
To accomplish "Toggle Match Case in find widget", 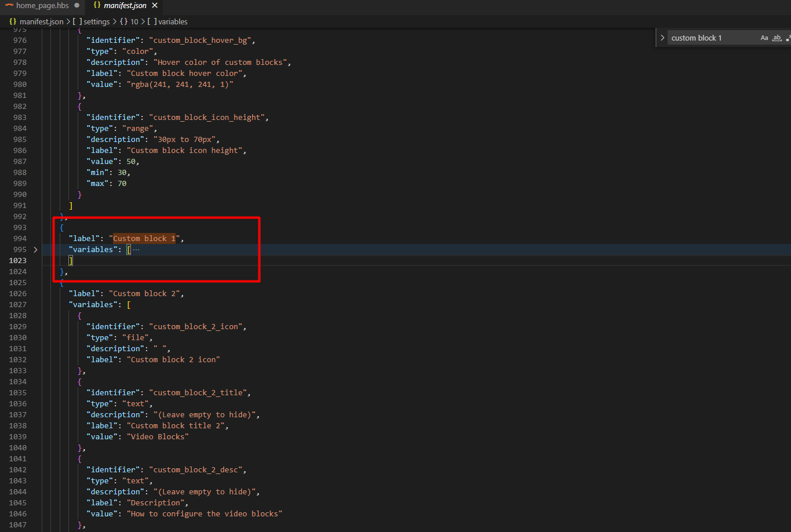I will [764, 38].
